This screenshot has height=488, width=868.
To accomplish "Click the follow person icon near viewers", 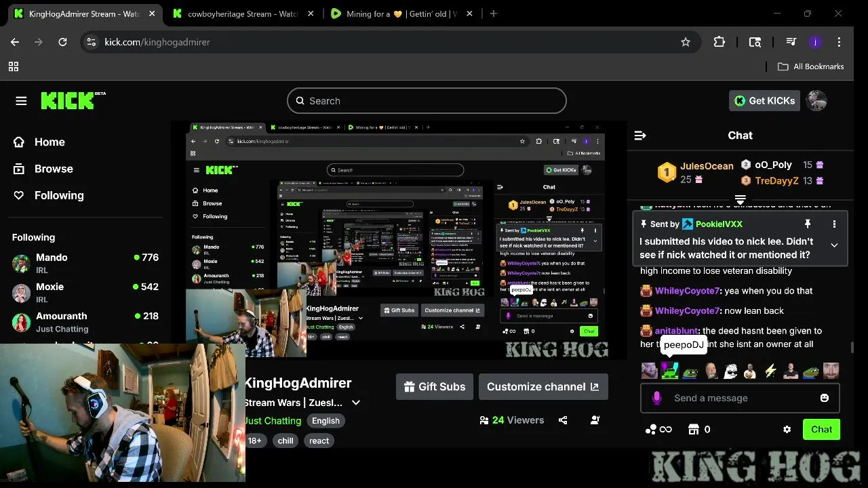I will pos(595,420).
